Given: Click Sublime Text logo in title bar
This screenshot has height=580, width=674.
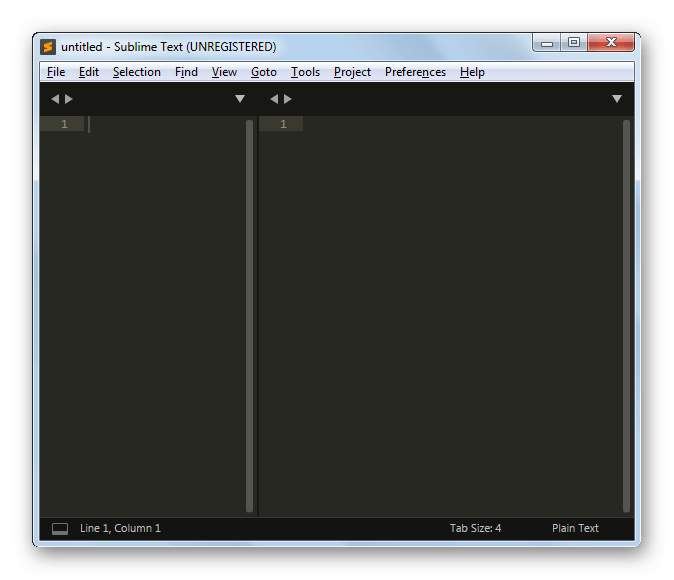Looking at the screenshot, I should click(x=48, y=46).
